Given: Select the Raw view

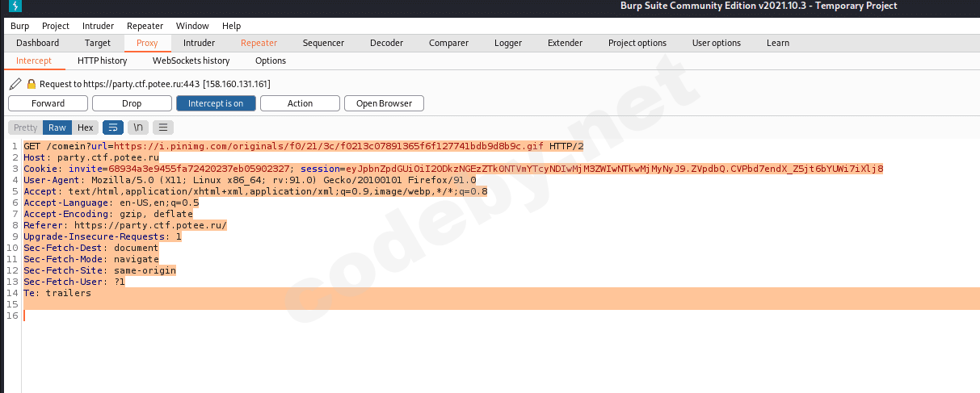Looking at the screenshot, I should pos(57,128).
